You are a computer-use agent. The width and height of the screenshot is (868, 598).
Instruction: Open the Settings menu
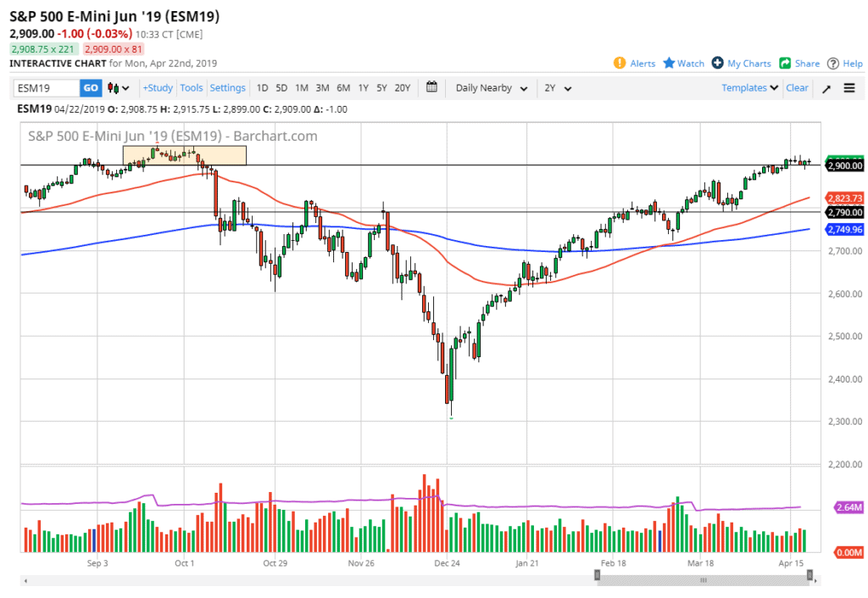click(227, 88)
